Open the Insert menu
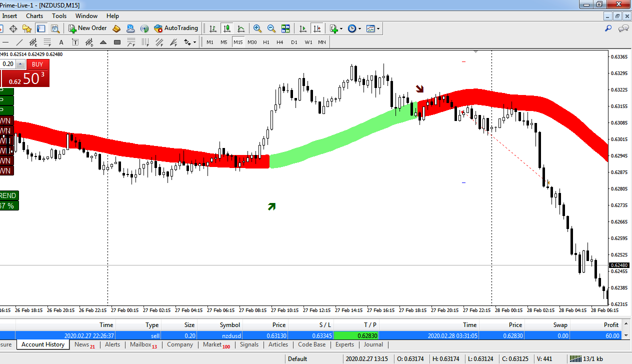 [9, 16]
